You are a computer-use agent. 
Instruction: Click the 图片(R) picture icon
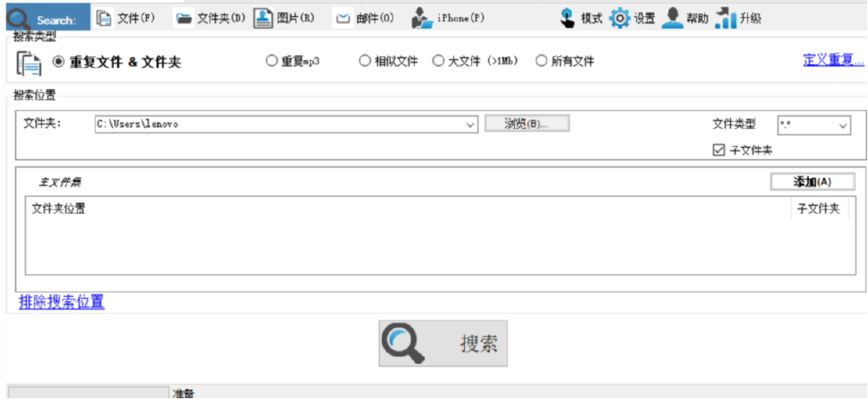(x=263, y=19)
